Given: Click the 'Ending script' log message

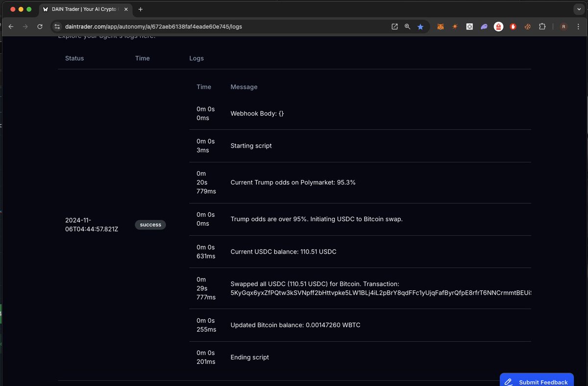Looking at the screenshot, I should coord(250,357).
